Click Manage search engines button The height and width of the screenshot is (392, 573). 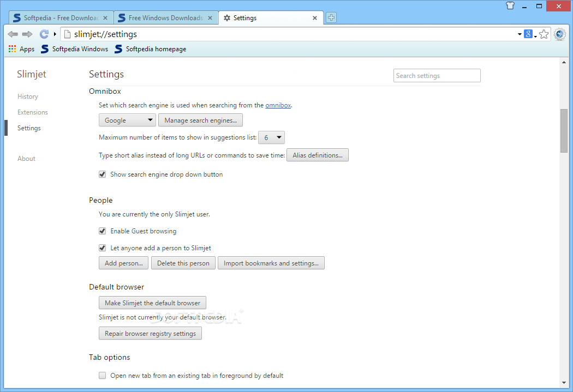201,120
